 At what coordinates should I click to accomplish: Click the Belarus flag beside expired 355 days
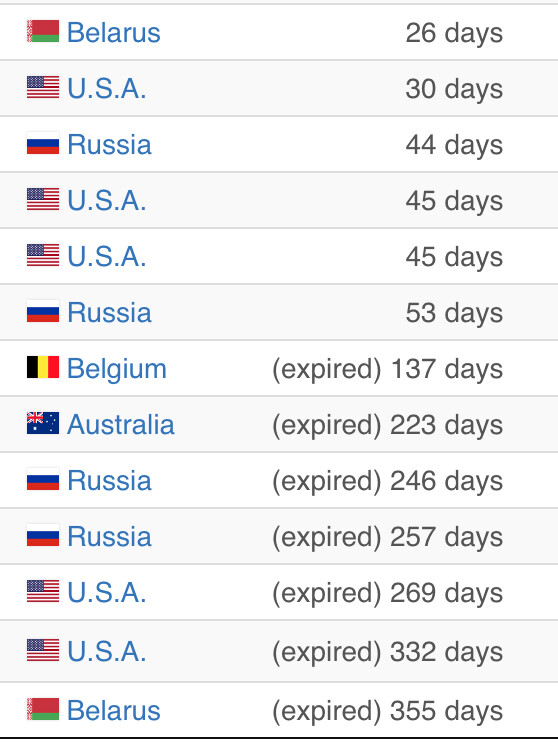click(43, 709)
